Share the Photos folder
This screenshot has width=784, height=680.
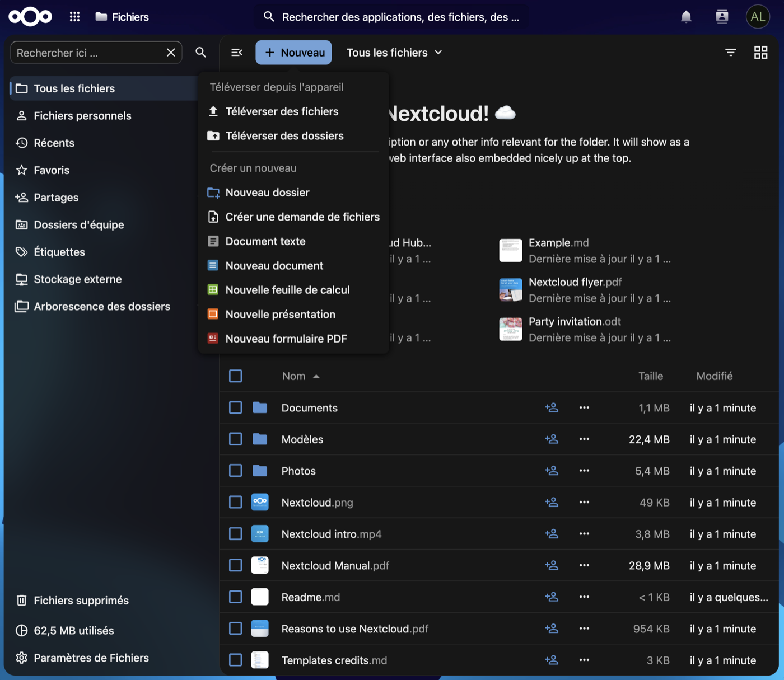[x=552, y=471]
